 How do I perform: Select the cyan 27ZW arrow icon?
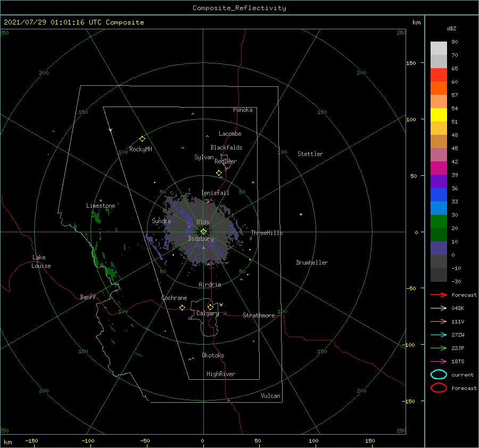click(439, 335)
